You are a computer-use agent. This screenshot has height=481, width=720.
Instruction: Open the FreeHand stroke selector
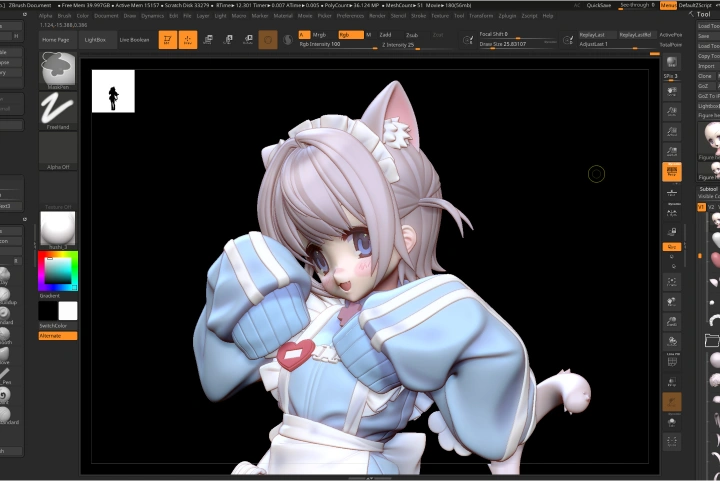tap(58, 110)
